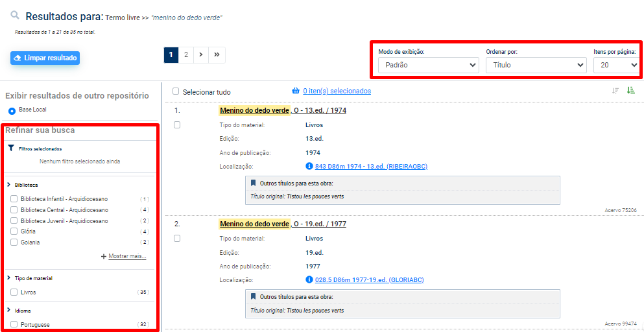644x332 pixels.
Task: Enable the Glória library filter
Action: coord(14,231)
